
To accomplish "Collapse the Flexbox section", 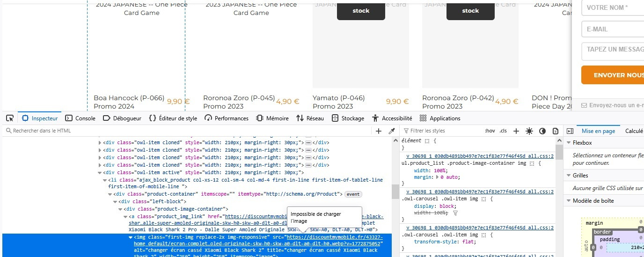I will 569,143.
